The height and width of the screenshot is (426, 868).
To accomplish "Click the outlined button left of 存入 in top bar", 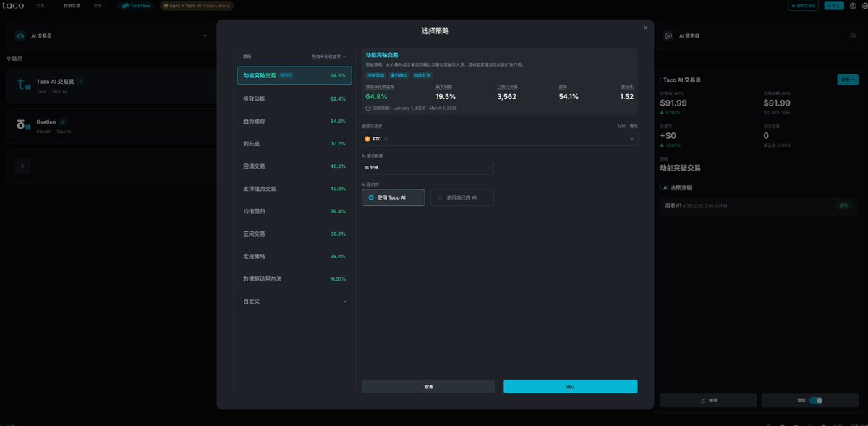I will [x=804, y=5].
